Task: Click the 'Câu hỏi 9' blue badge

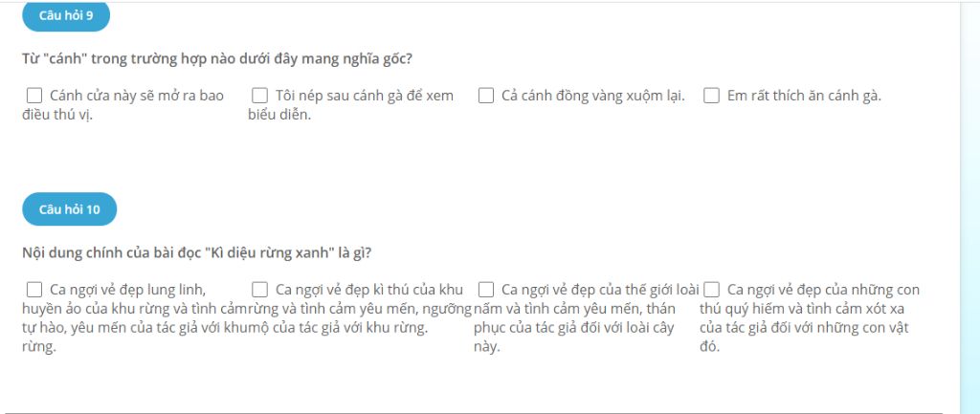Action: pos(66,15)
